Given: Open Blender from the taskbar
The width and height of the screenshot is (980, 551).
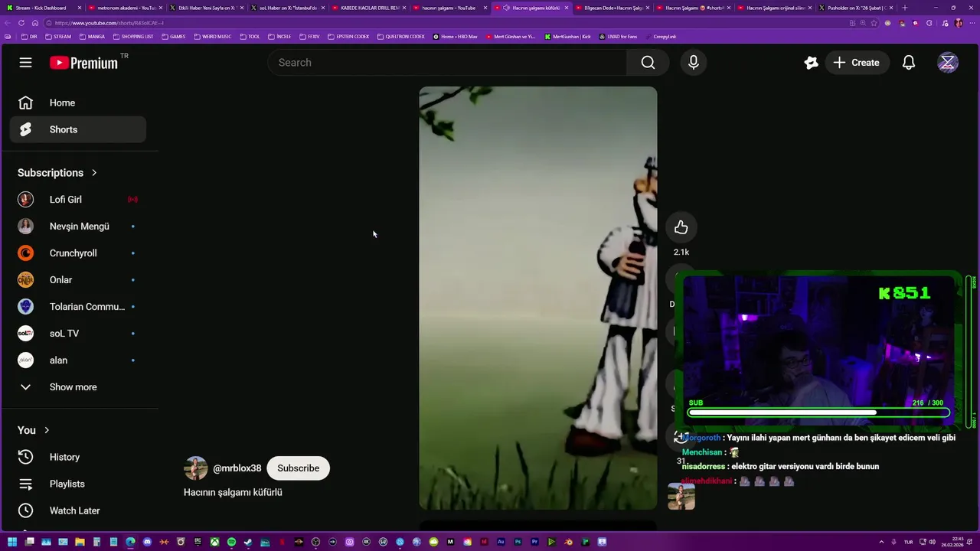Looking at the screenshot, I should [568, 542].
